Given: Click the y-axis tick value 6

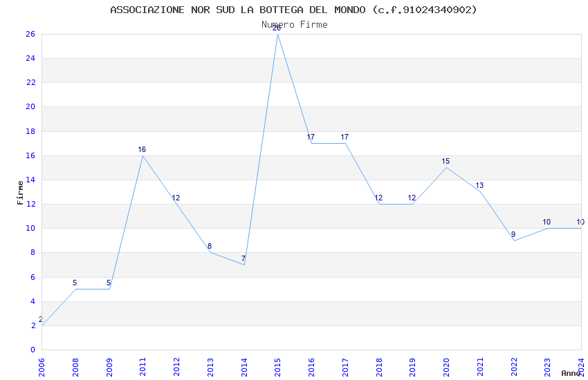Looking at the screenshot, I should pyautogui.click(x=33, y=277).
